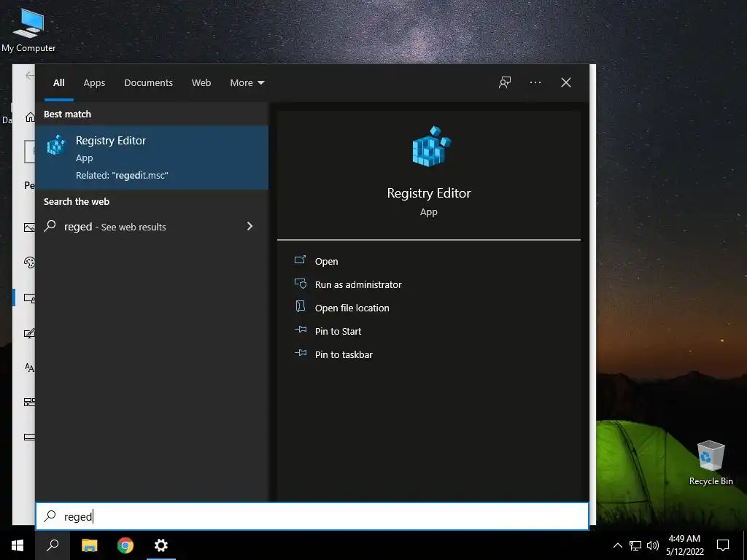Choose Pin to taskbar

pyautogui.click(x=344, y=355)
